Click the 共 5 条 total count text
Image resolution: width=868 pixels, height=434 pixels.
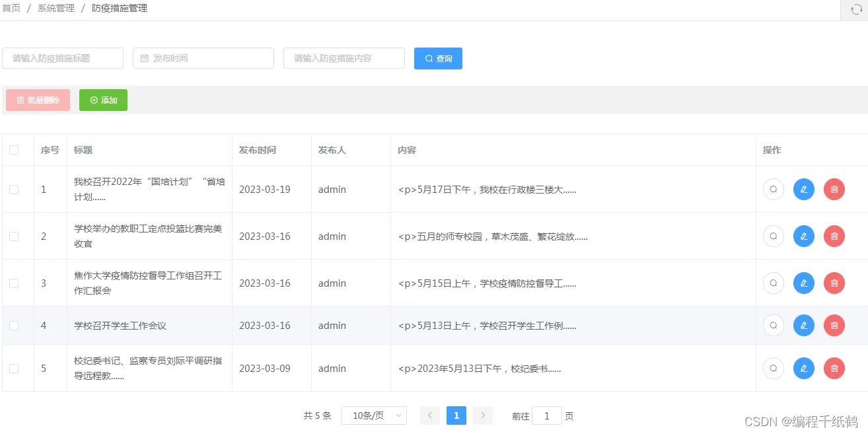click(317, 416)
